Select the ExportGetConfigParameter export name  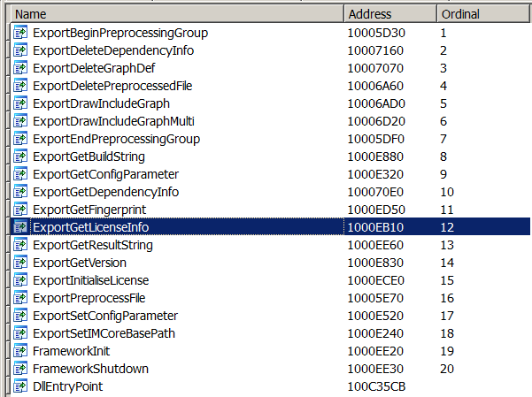(106, 174)
